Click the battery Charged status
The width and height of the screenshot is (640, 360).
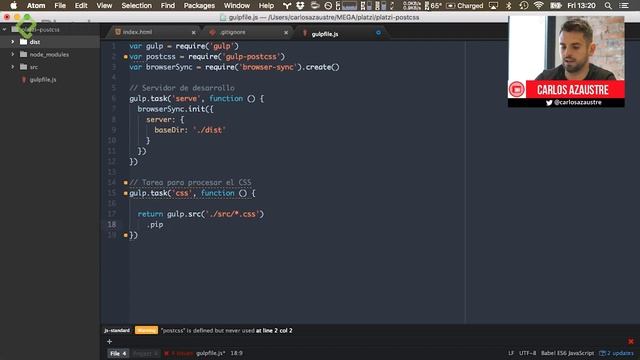(464, 6)
